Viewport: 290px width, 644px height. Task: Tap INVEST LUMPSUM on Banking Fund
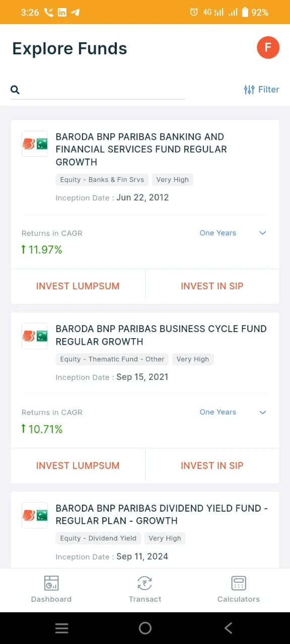point(78,286)
